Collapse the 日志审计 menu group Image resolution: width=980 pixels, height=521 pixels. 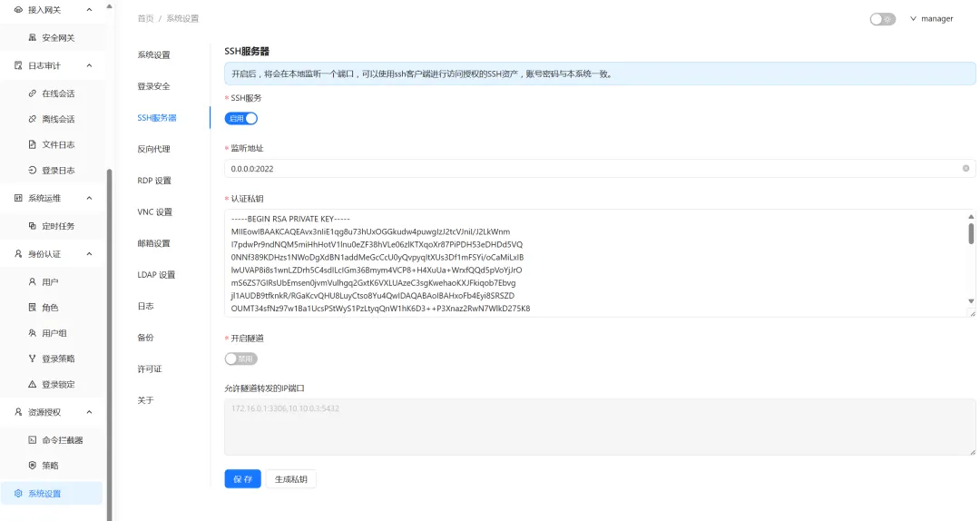coord(89,65)
